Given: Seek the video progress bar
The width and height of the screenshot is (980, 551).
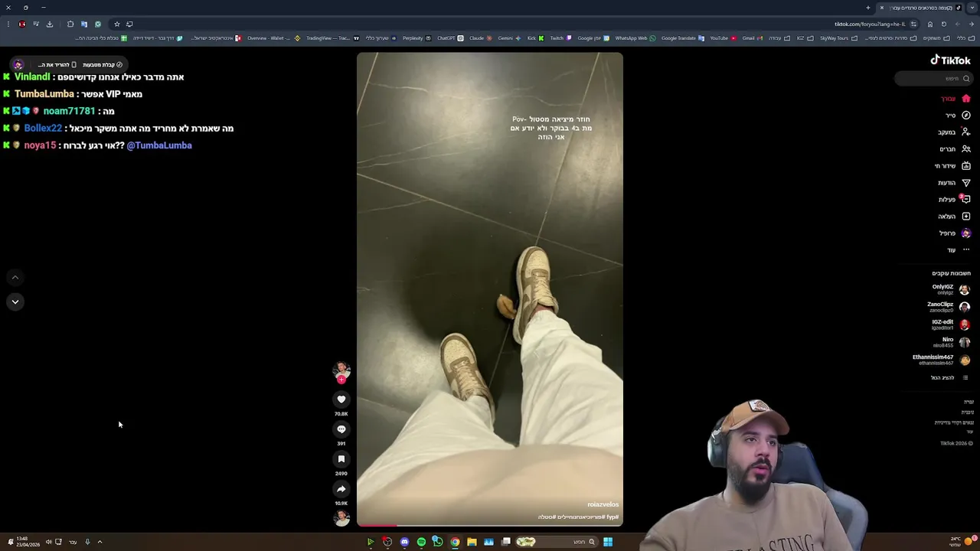Looking at the screenshot, I should tap(490, 525).
